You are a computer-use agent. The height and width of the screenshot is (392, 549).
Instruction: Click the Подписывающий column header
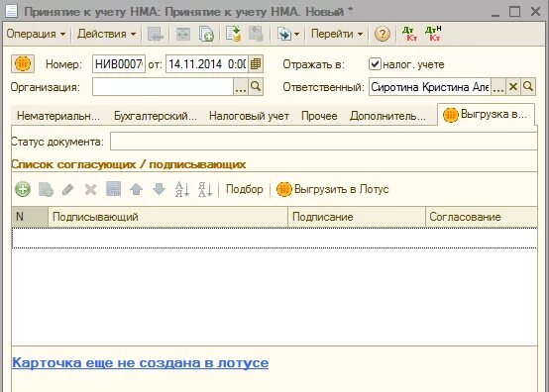(x=168, y=217)
